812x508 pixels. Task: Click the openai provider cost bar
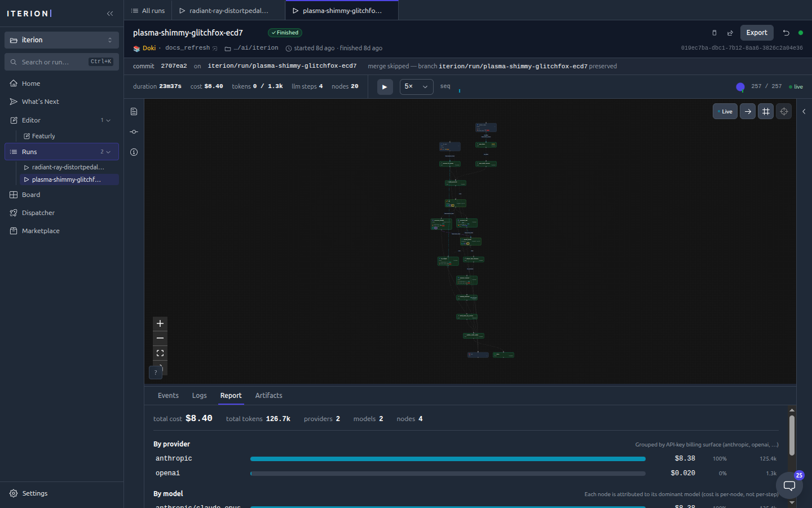pyautogui.click(x=448, y=474)
